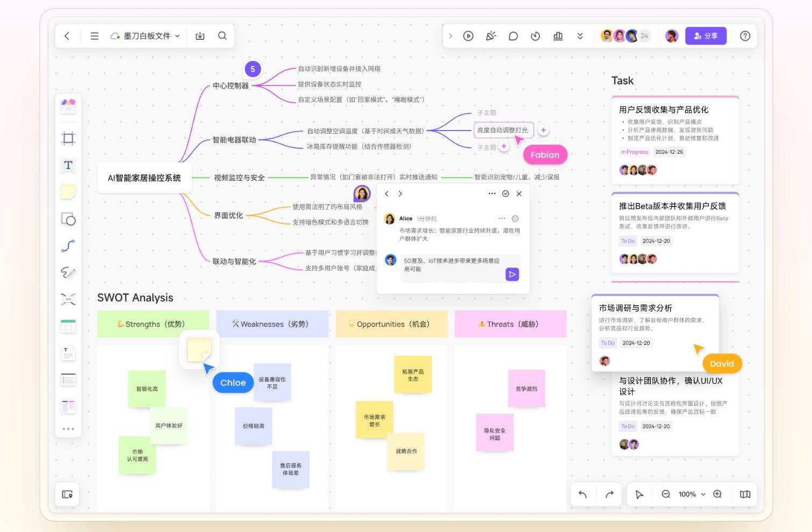The image size is (812, 532).
Task: Select the Pen drawing tool
Action: [68, 272]
